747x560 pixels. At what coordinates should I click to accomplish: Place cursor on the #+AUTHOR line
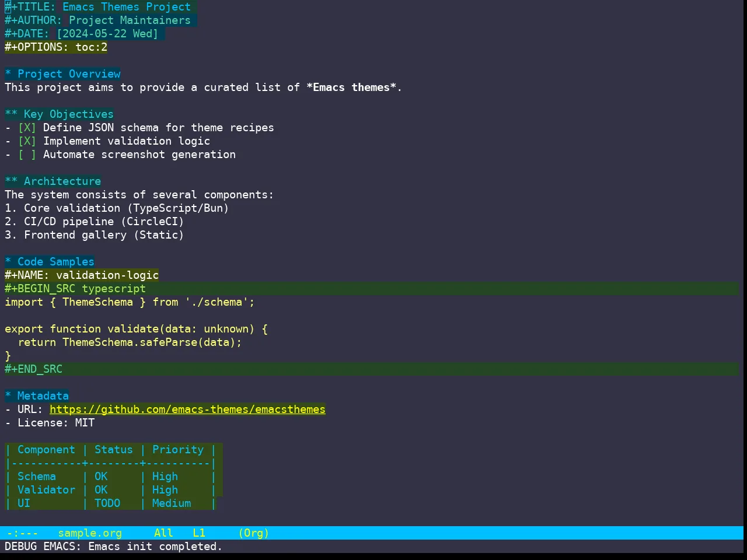point(97,20)
